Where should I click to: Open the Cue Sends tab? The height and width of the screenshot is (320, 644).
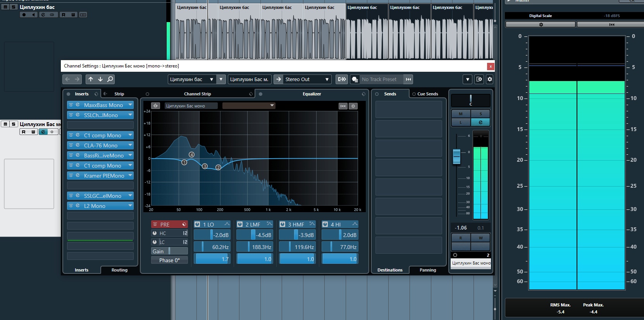tap(427, 94)
